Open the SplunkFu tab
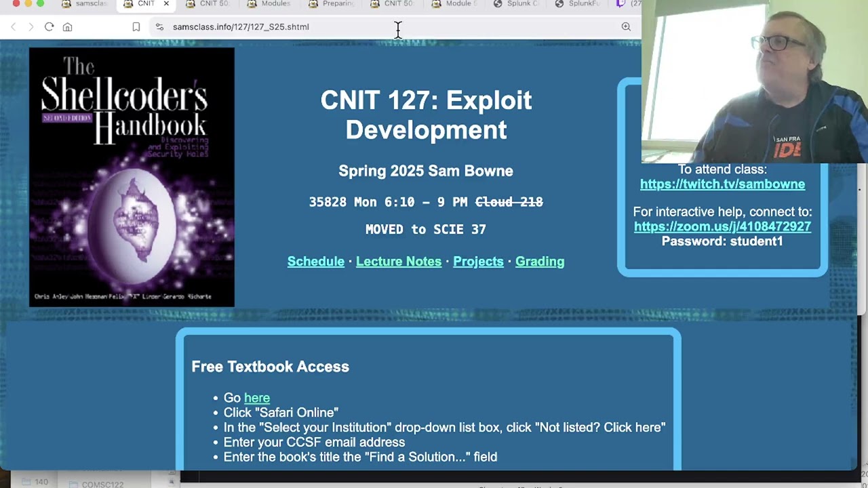This screenshot has height=488, width=868. tap(578, 4)
